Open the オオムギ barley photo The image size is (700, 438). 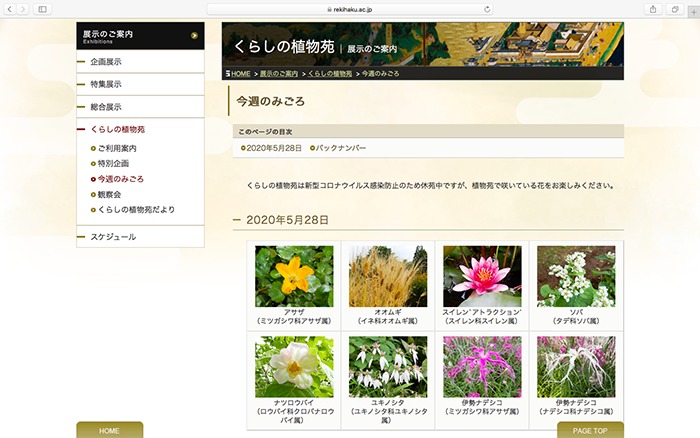tap(388, 276)
